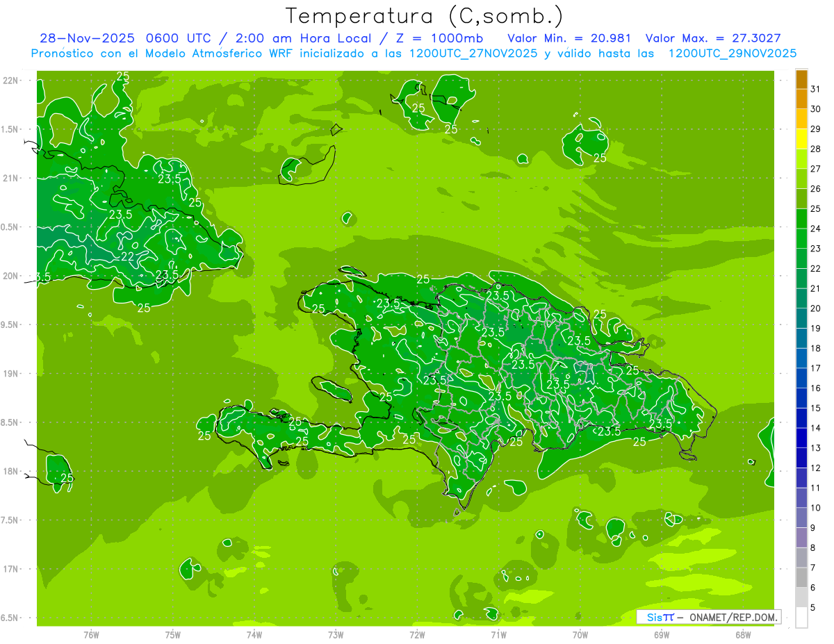Click the '22' contour label over Cuba
The height and width of the screenshot is (644, 834).
[128, 256]
